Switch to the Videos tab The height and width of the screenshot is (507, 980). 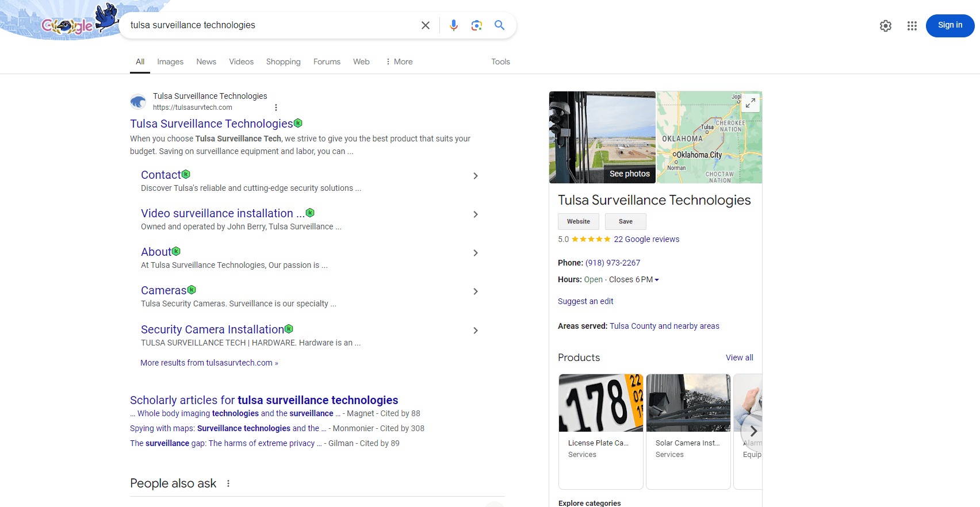click(241, 62)
